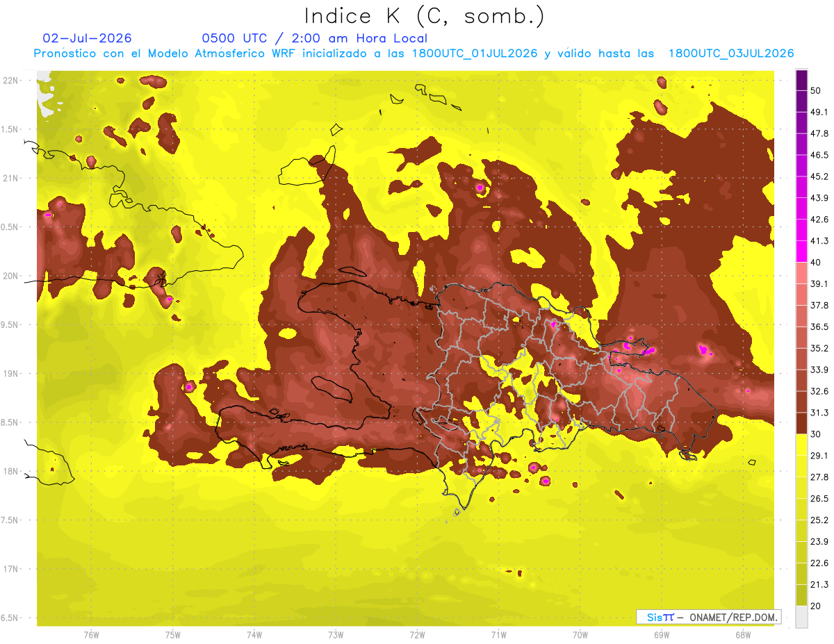834x644 pixels.
Task: Click the "74W" longitude axis label
Action: pos(254,635)
